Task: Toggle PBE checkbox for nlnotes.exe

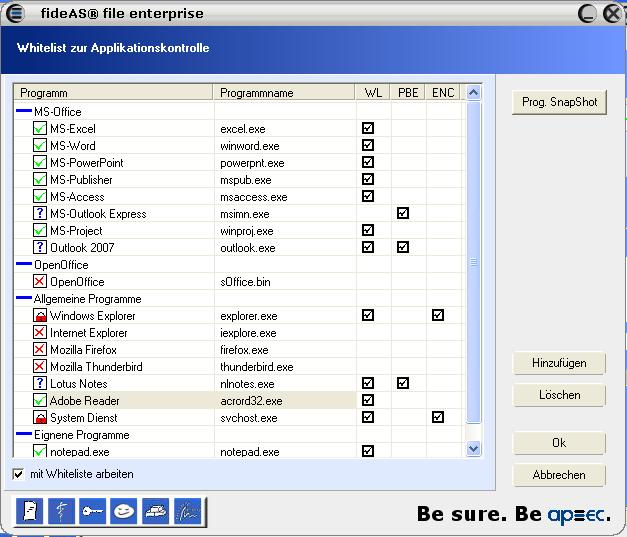Action: [x=403, y=383]
